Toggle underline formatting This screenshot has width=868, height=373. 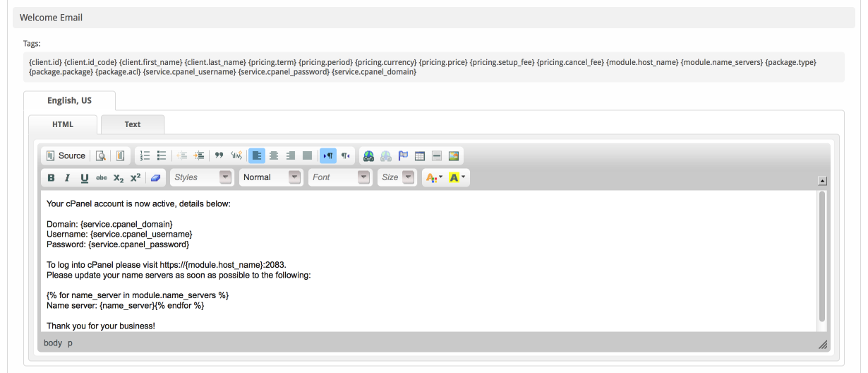point(84,177)
